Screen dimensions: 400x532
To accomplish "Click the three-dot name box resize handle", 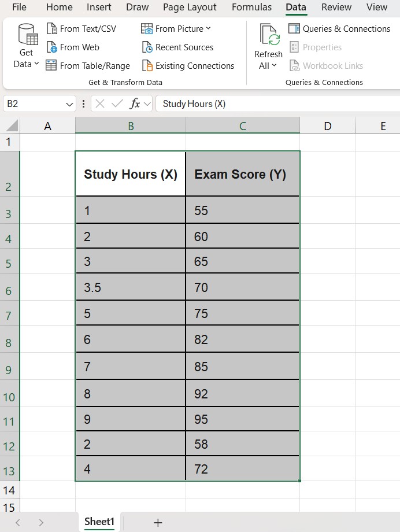I will [x=83, y=104].
